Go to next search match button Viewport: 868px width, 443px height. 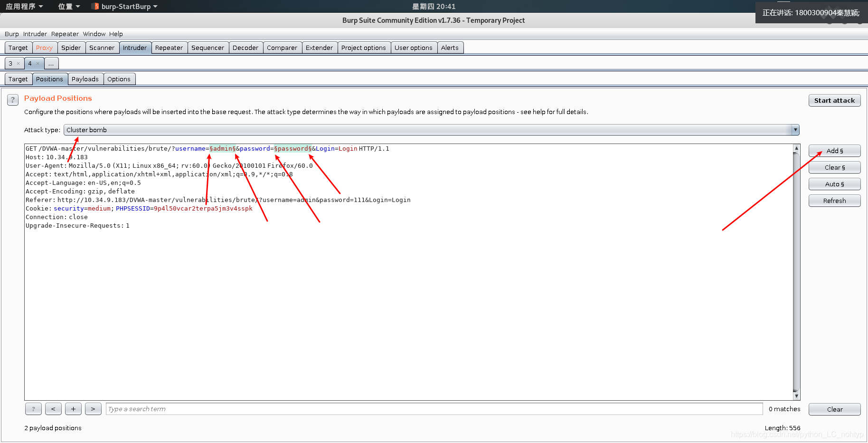coord(93,409)
